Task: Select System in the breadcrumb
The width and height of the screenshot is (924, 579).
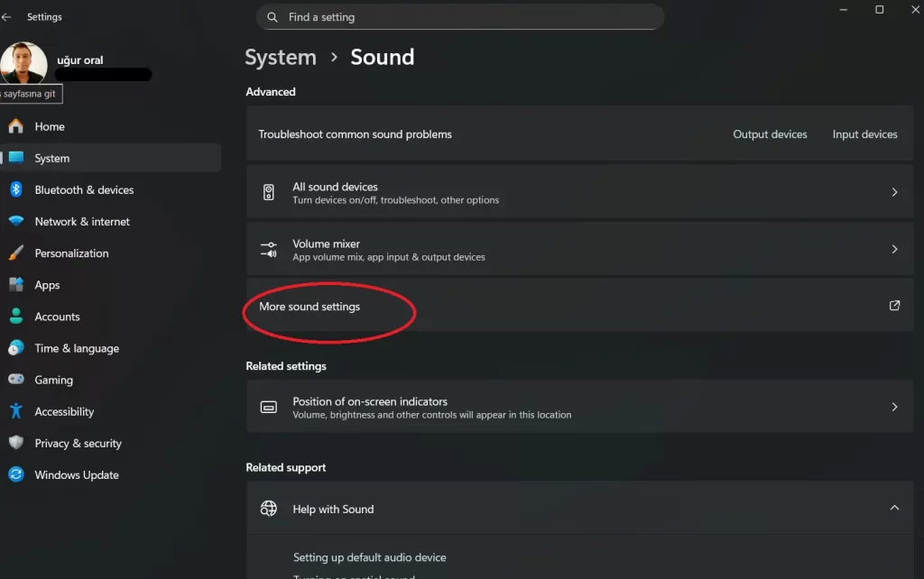Action: (281, 57)
